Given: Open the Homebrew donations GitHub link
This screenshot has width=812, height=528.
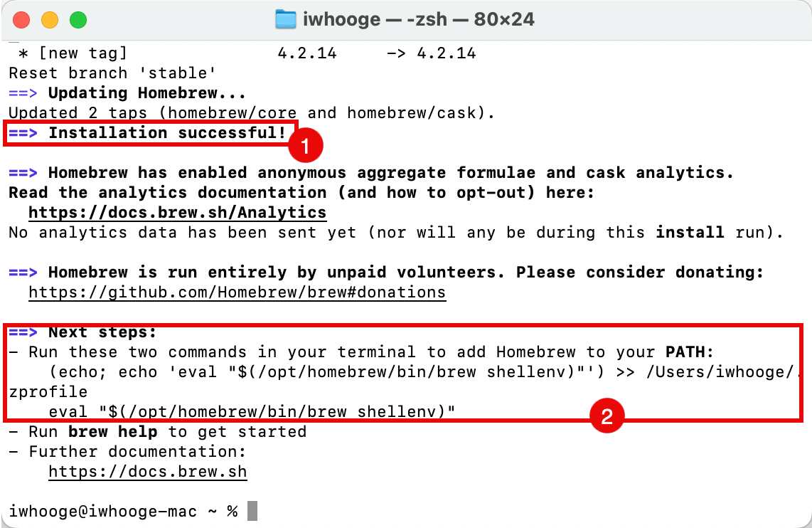Looking at the screenshot, I should tap(237, 292).
